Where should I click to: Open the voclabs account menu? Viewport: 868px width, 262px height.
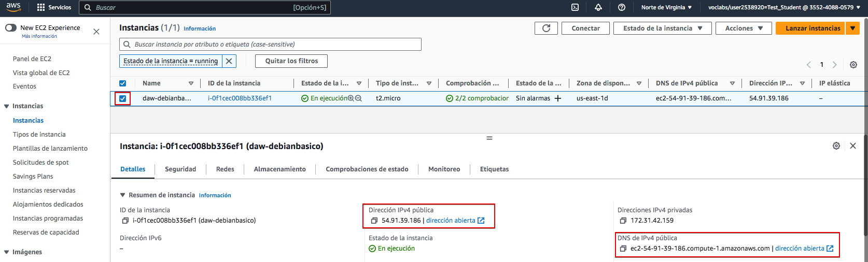point(784,7)
